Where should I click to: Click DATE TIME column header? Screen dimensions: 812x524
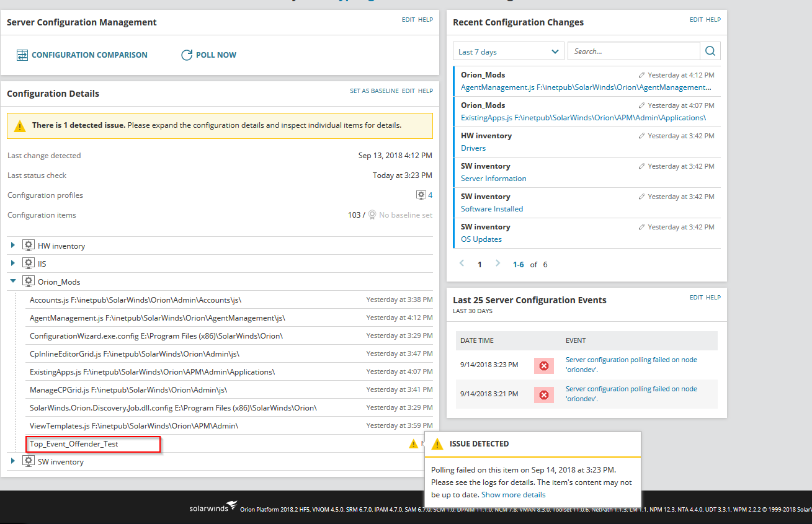point(477,340)
